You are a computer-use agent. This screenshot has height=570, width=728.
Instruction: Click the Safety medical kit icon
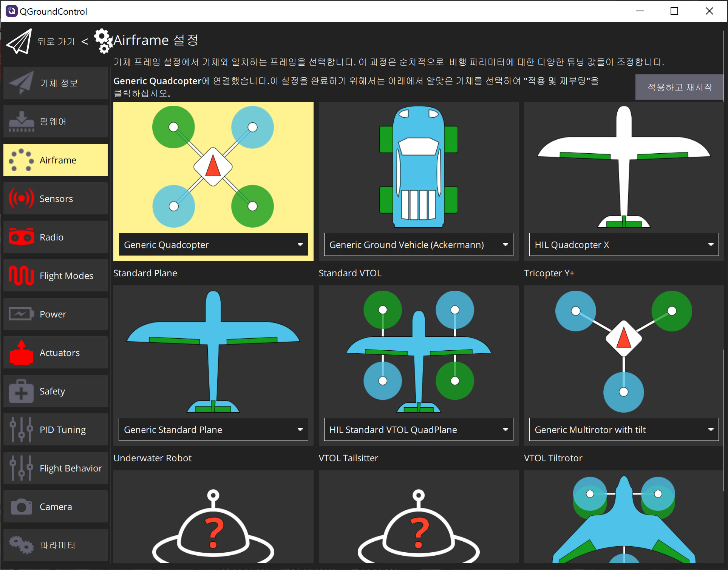point(21,391)
